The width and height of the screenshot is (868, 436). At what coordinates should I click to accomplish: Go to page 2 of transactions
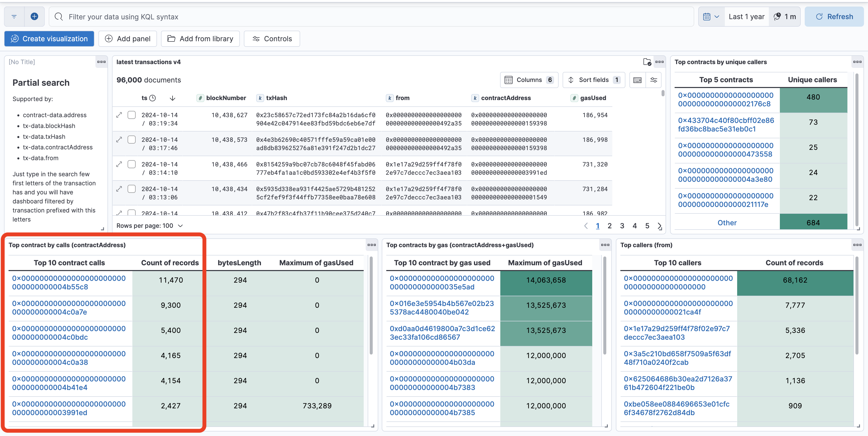click(x=610, y=226)
